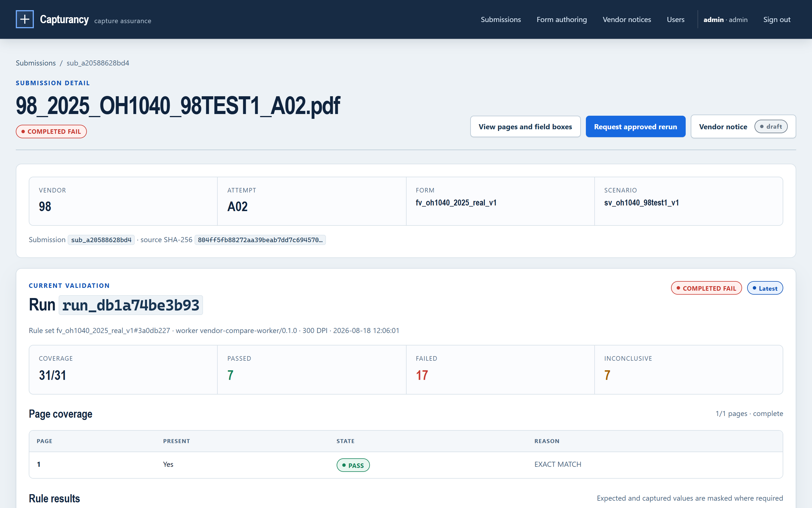
Task: Click the PRESENT column header
Action: point(176,441)
